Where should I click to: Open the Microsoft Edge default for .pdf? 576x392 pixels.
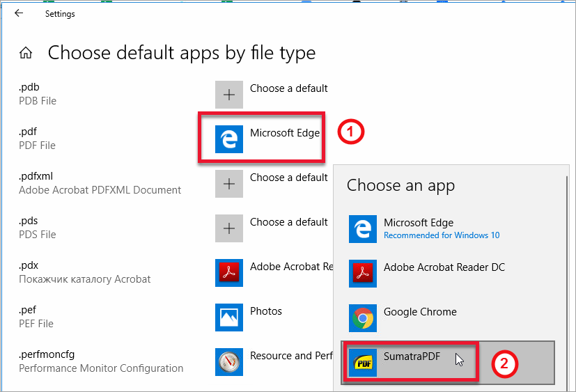point(285,133)
